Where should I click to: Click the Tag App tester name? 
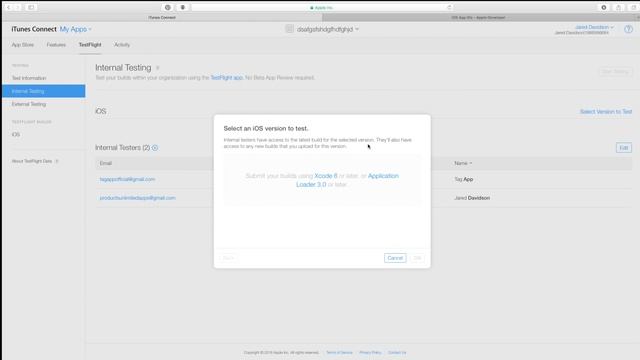(x=464, y=179)
